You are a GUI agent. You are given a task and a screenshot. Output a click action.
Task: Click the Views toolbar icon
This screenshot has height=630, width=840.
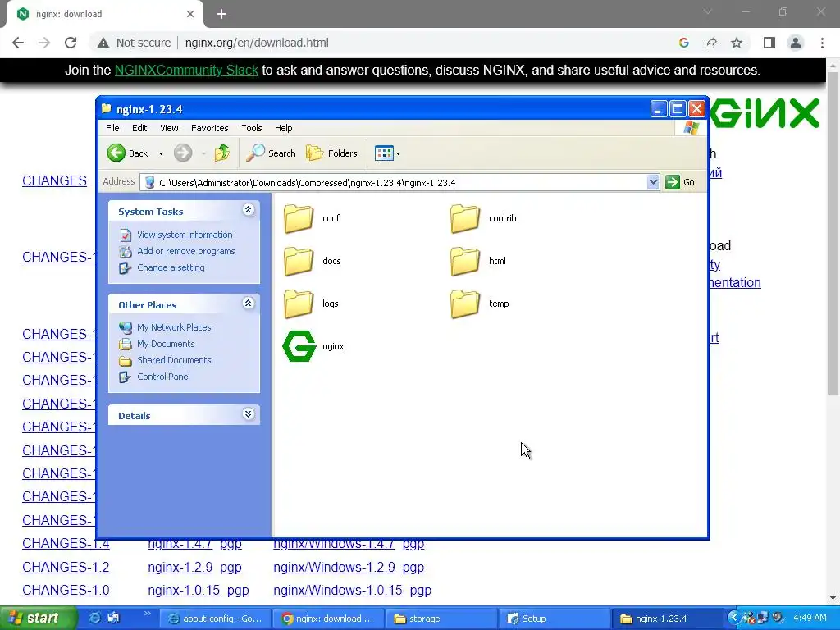pos(384,153)
